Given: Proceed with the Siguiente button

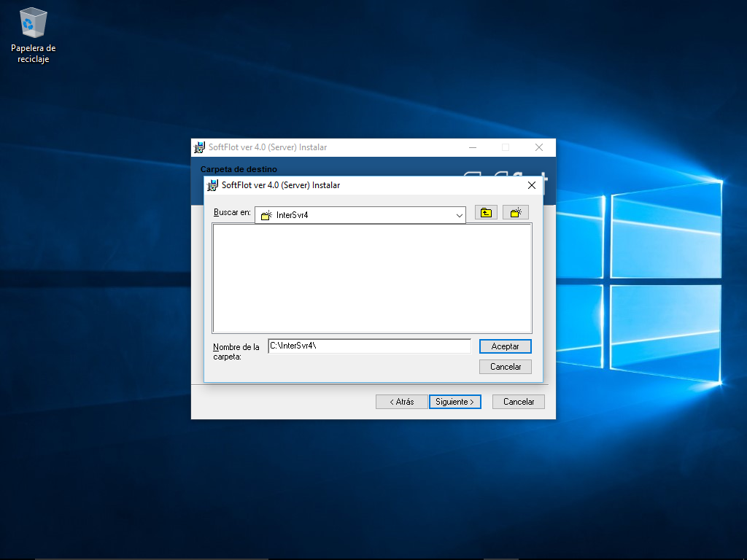Looking at the screenshot, I should [x=454, y=402].
